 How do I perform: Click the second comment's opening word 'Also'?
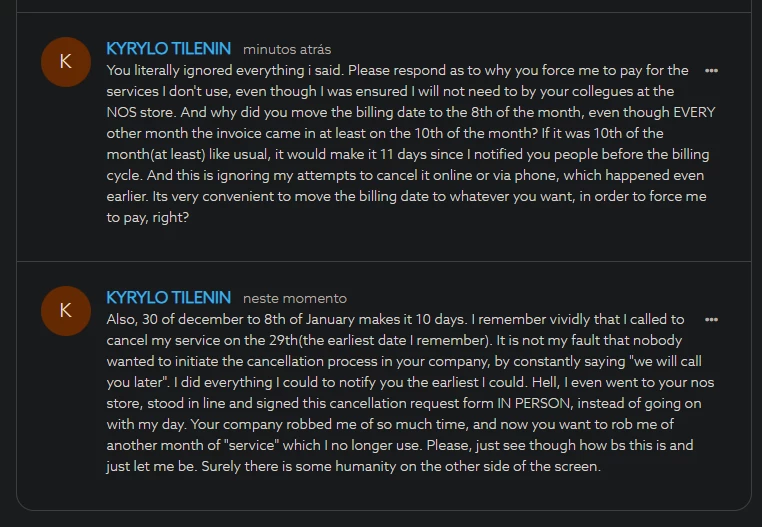[x=122, y=320]
